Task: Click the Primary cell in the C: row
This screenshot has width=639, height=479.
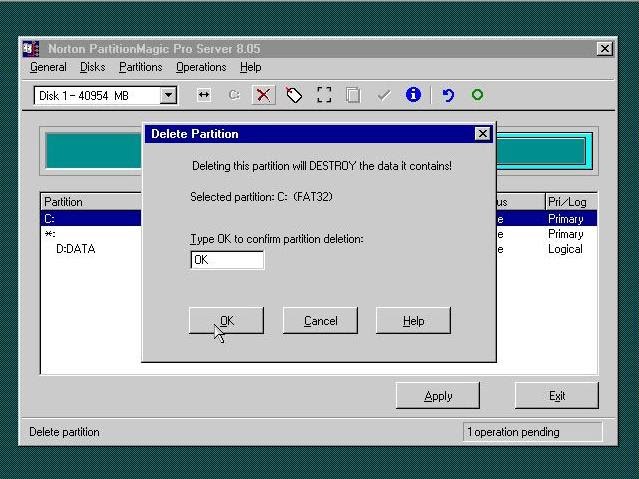Action: point(566,219)
